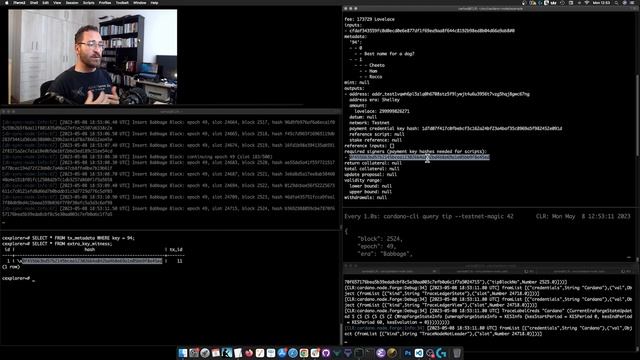Click the tx_id column value 11
640x360 pixels.
click(180, 261)
